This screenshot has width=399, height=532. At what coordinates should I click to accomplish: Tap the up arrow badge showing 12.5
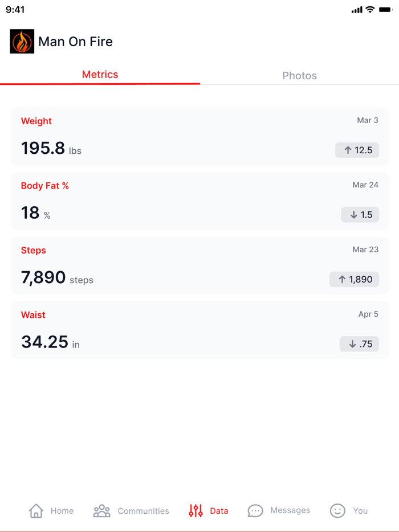357,150
